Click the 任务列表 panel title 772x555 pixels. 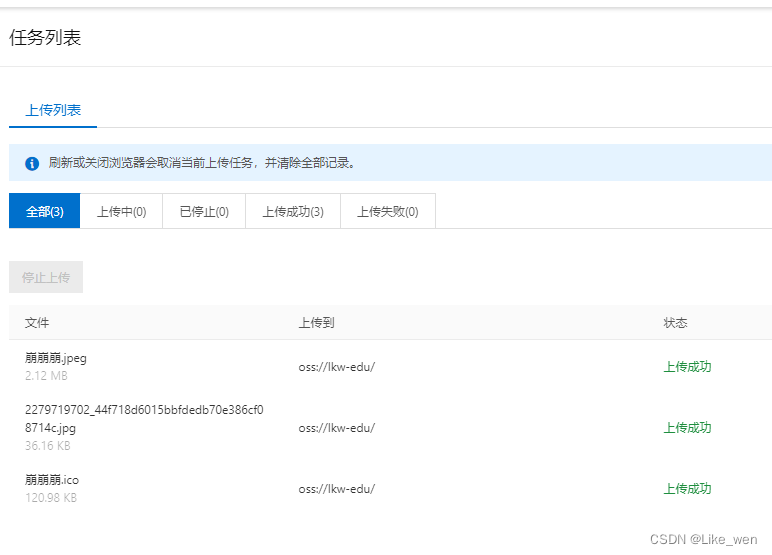tap(45, 37)
